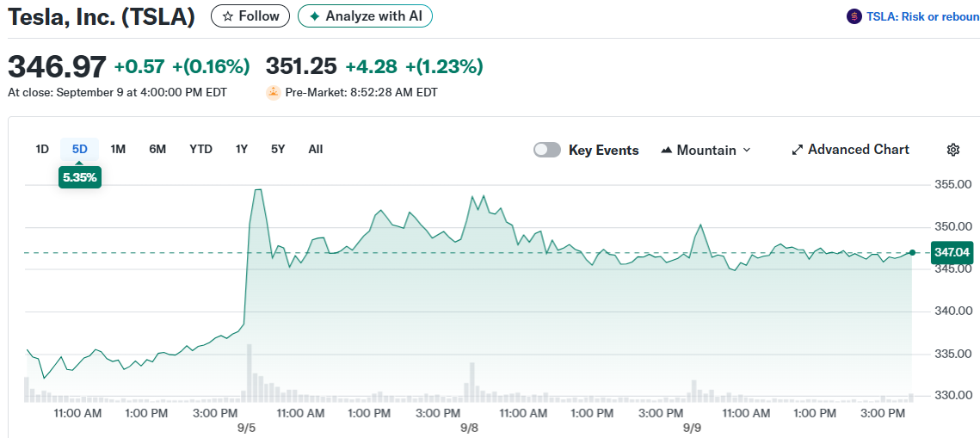
Task: Select the 1D range tab
Action: tap(42, 150)
